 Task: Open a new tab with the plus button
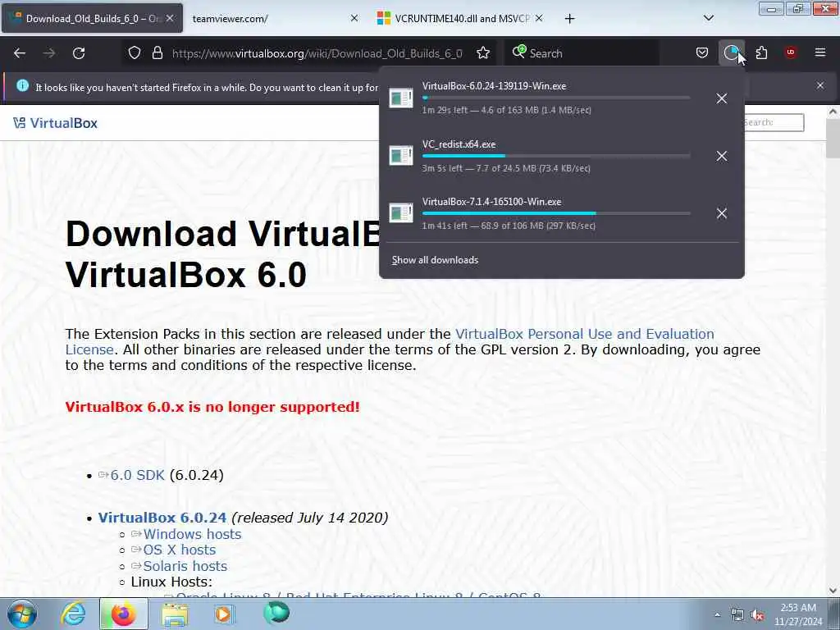pyautogui.click(x=569, y=19)
